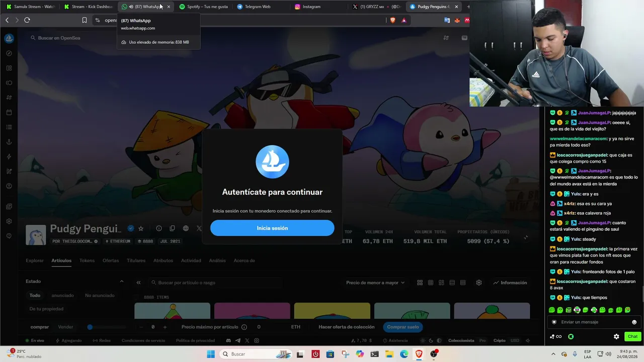644x362 pixels.
Task: Open the collection website globe icon
Action: click(186, 228)
